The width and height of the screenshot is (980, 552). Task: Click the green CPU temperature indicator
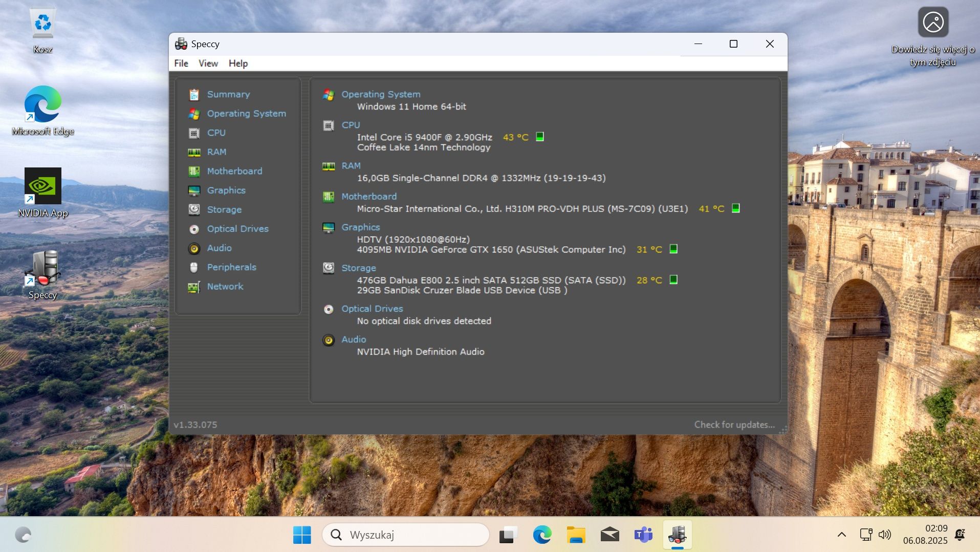pyautogui.click(x=539, y=137)
